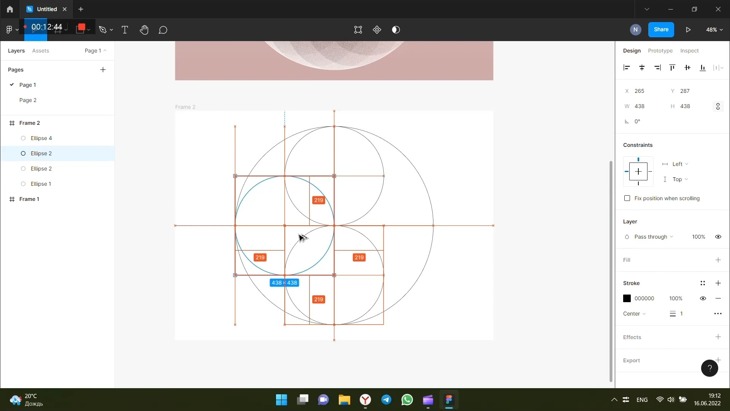This screenshot has height=411, width=730.
Task: Click the black stroke color swatch
Action: click(627, 298)
